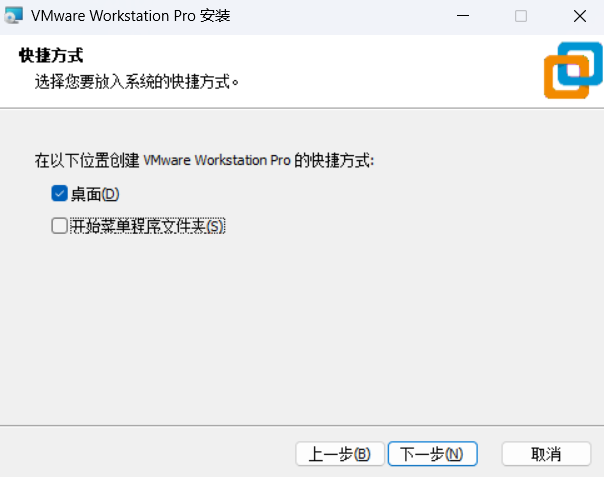The height and width of the screenshot is (477, 604).
Task: Click the installer icon in the title bar
Action: tap(13, 15)
